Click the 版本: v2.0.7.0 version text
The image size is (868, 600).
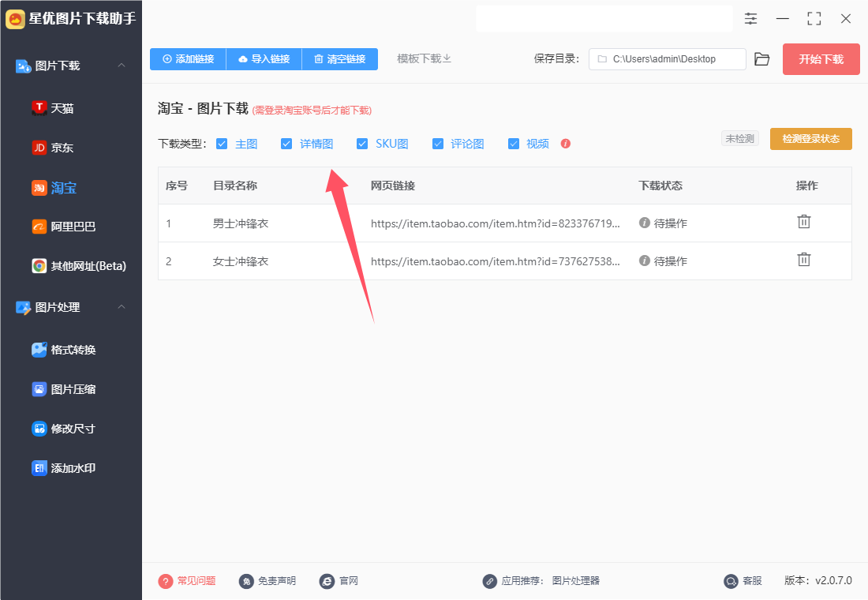818,580
